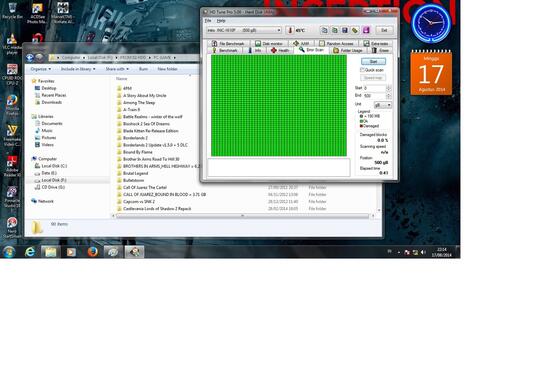Click Explorer back navigation arrow

[30, 57]
